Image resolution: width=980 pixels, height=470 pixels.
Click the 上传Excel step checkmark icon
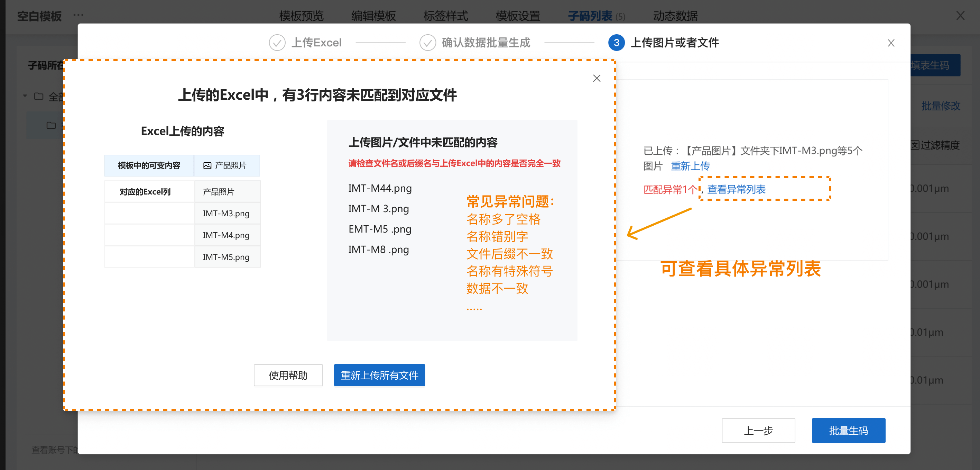[277, 43]
